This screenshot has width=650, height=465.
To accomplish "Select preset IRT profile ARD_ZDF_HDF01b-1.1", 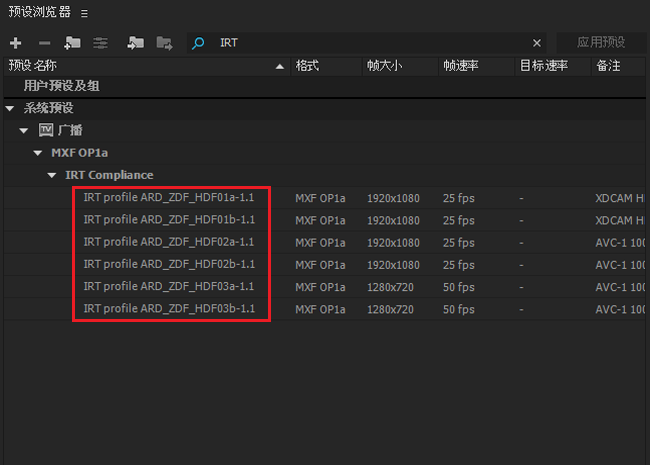I will [169, 220].
